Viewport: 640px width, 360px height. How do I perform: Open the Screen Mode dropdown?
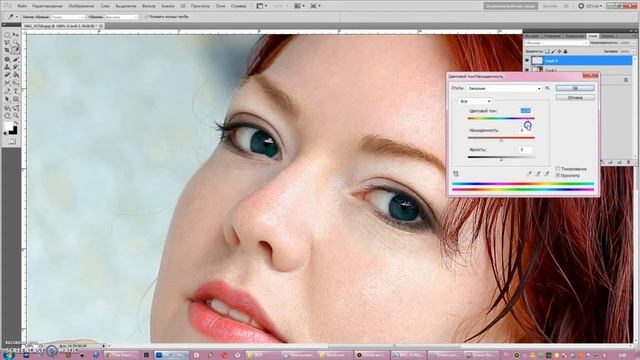(x=316, y=6)
